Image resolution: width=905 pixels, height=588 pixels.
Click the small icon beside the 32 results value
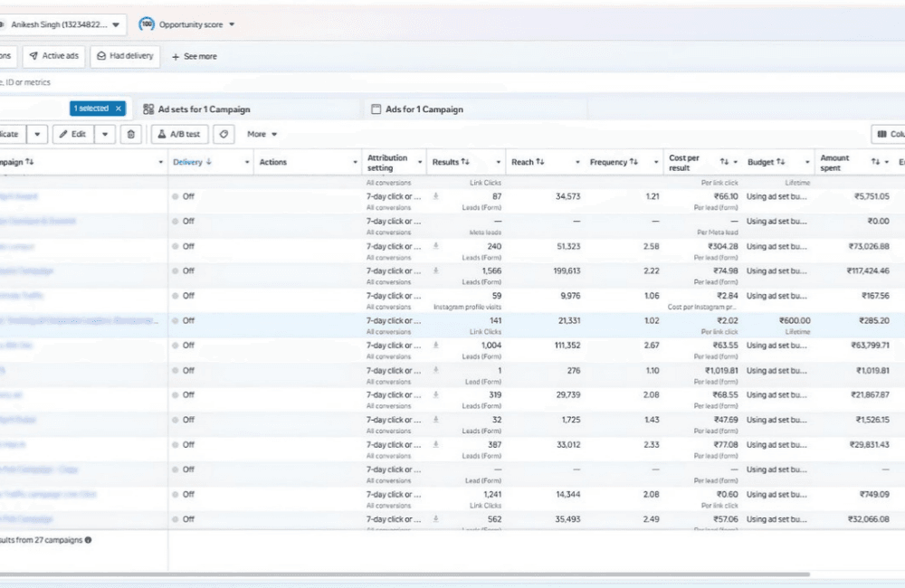[x=436, y=420]
